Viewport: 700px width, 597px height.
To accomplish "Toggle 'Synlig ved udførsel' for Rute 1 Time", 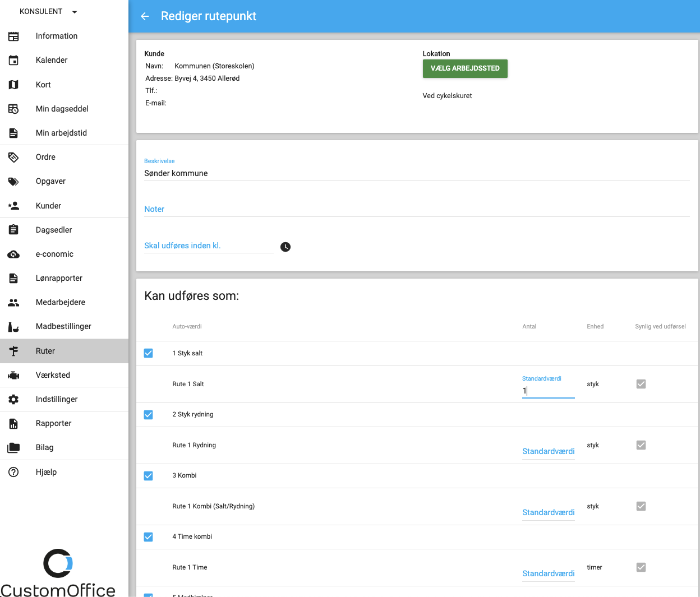I will point(641,567).
